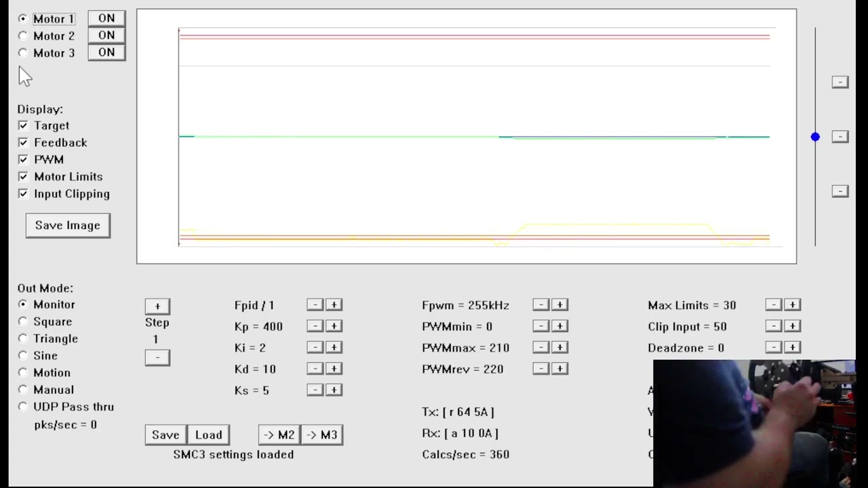Image resolution: width=868 pixels, height=488 pixels.
Task: Select Triangle out mode
Action: (23, 338)
